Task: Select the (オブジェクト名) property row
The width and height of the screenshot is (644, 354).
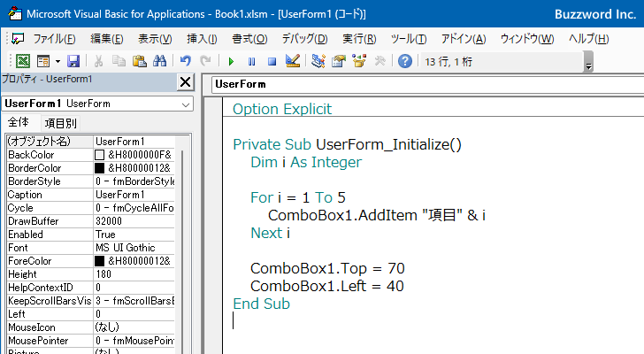Action: tap(90, 142)
